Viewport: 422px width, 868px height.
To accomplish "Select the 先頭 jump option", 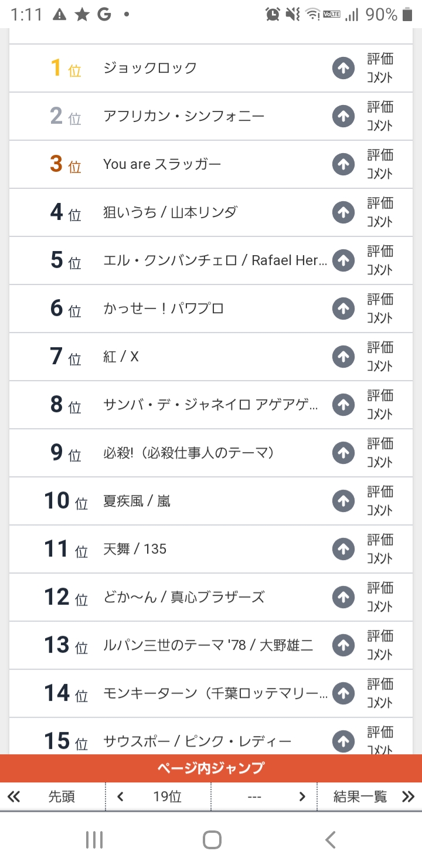I will pyautogui.click(x=62, y=796).
